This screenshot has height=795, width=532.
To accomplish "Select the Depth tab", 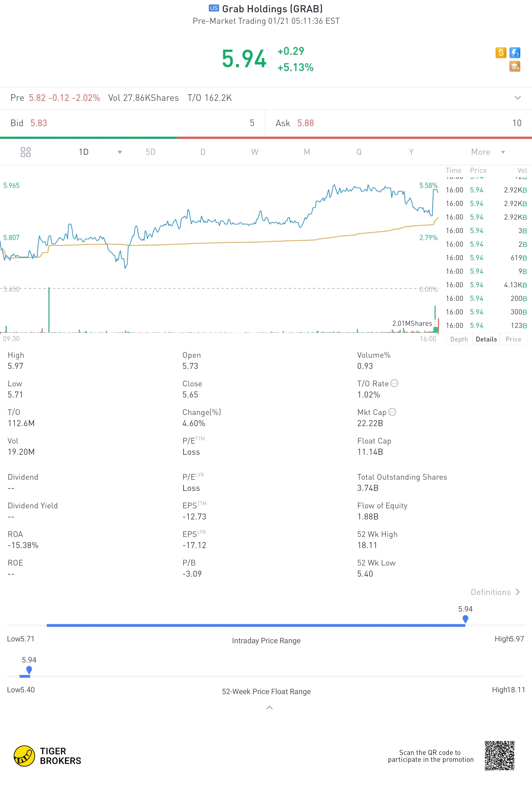I will click(459, 339).
